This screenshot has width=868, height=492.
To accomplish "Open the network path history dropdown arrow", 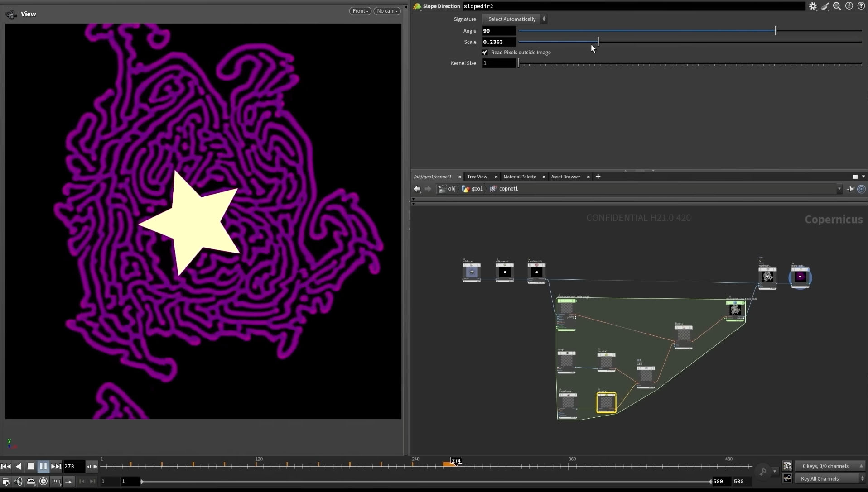I will [x=839, y=189].
